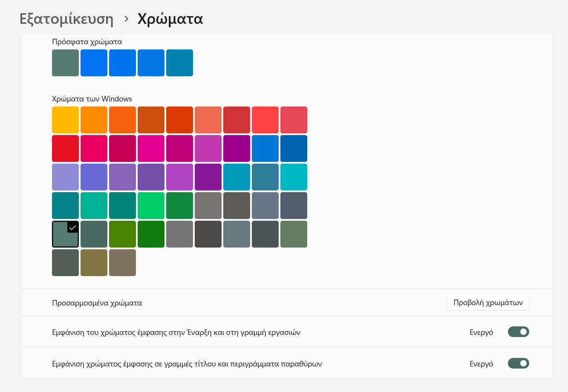568x392 pixels.
Task: Pick the first recent color, gray-green
Action: pyautogui.click(x=65, y=63)
